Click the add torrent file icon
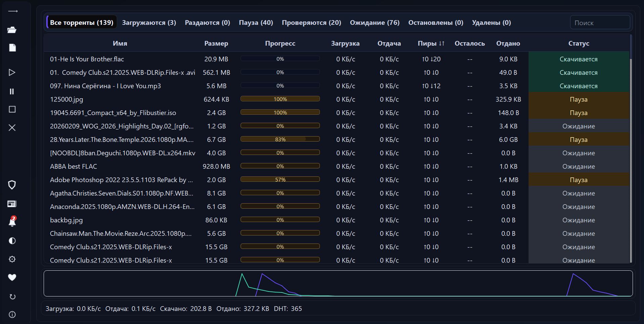 12,48
